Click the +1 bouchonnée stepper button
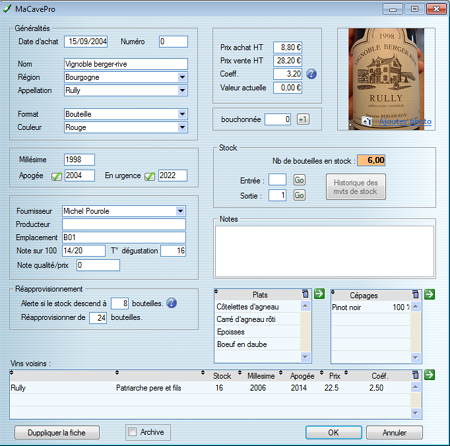Screen dimensions: 450x446 coord(303,119)
